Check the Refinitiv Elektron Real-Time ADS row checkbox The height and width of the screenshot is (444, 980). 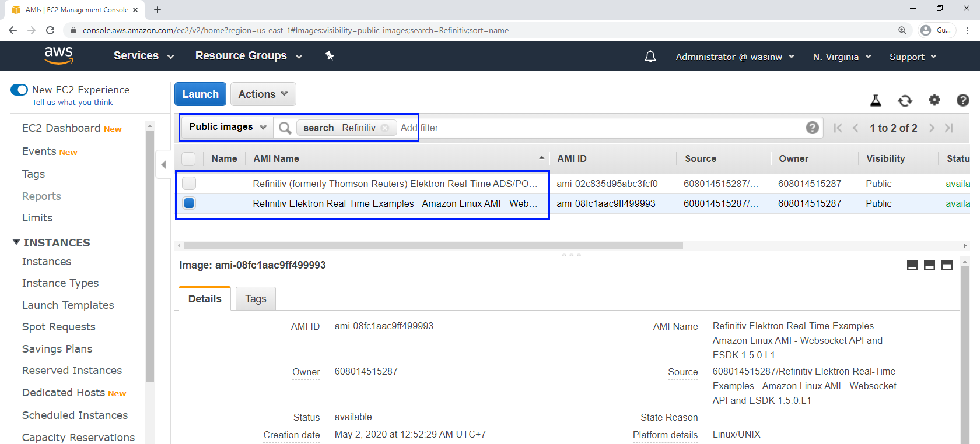pyautogui.click(x=189, y=184)
